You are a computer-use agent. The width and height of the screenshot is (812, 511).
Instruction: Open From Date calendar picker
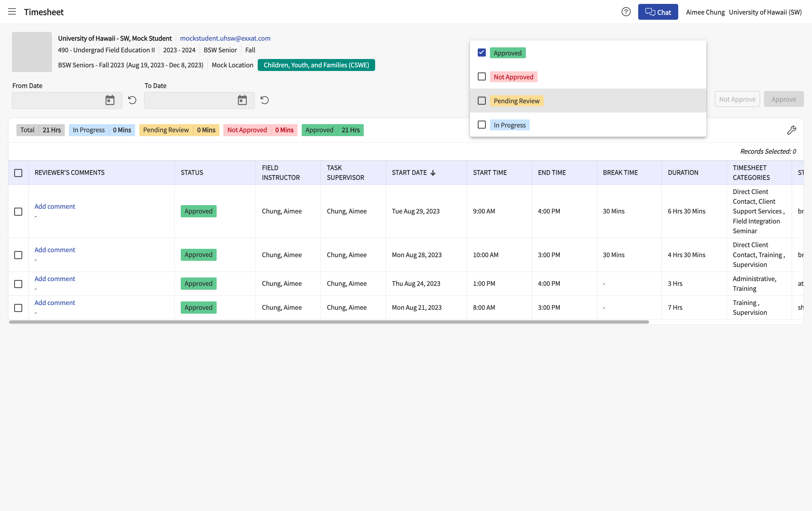tap(110, 100)
